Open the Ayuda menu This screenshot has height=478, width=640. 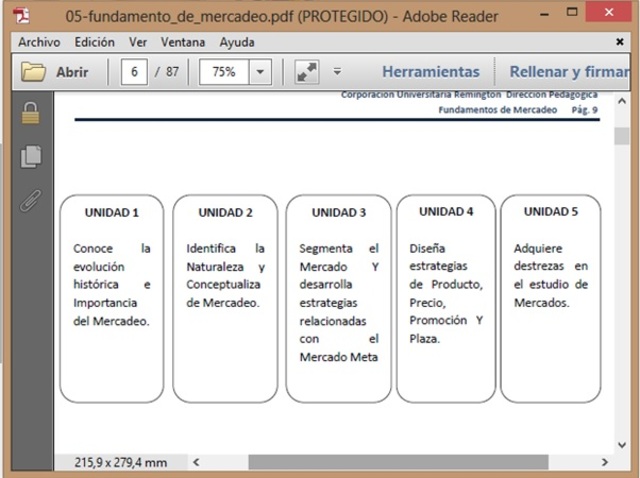click(x=237, y=42)
